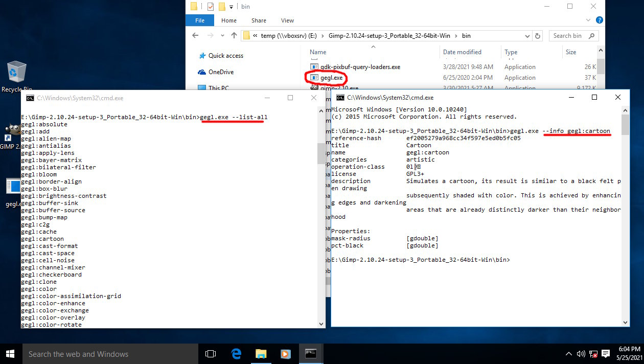This screenshot has height=364, width=644.
Task: Open File Explorer from the taskbar
Action: (x=261, y=354)
